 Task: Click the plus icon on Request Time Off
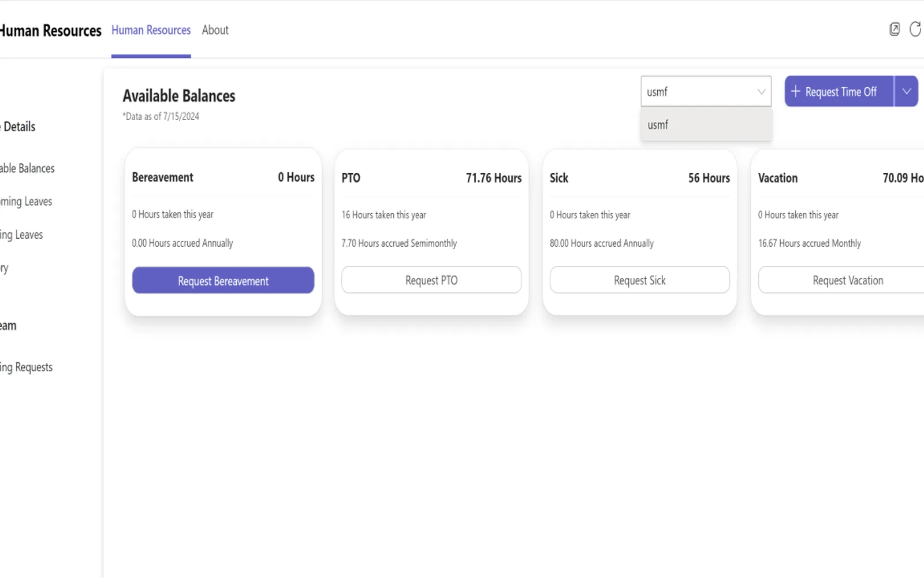[x=795, y=91]
